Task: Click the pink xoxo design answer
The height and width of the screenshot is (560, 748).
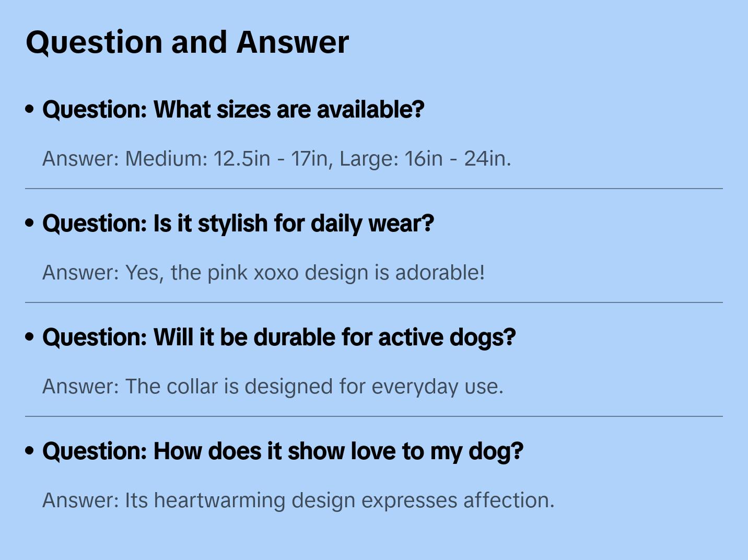Action: coord(263,272)
